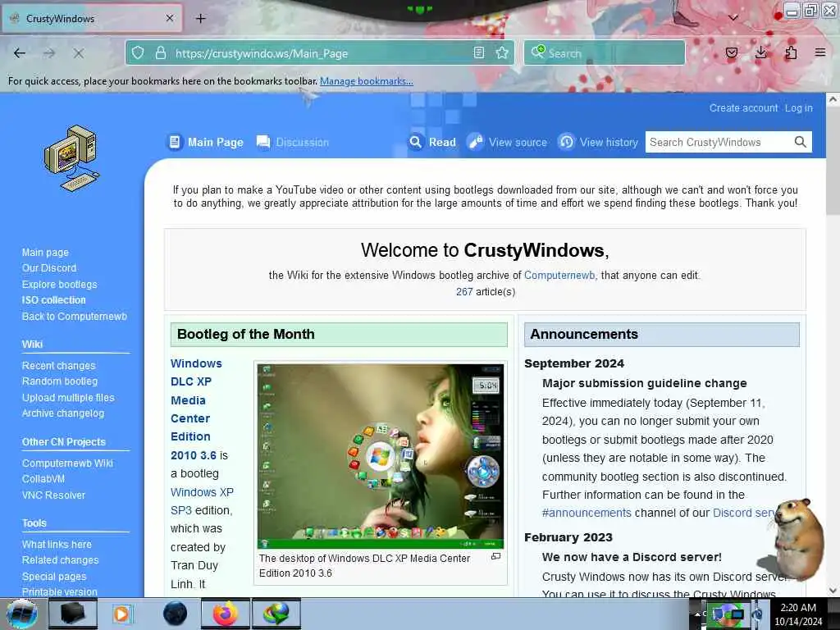Open Explore bootlegs
This screenshot has width=840, height=630.
(x=59, y=285)
